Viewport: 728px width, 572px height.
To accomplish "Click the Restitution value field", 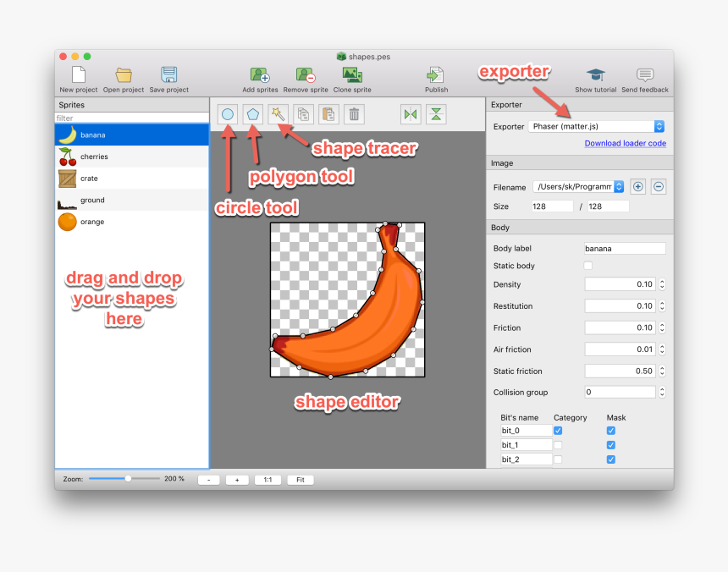I will tap(620, 306).
